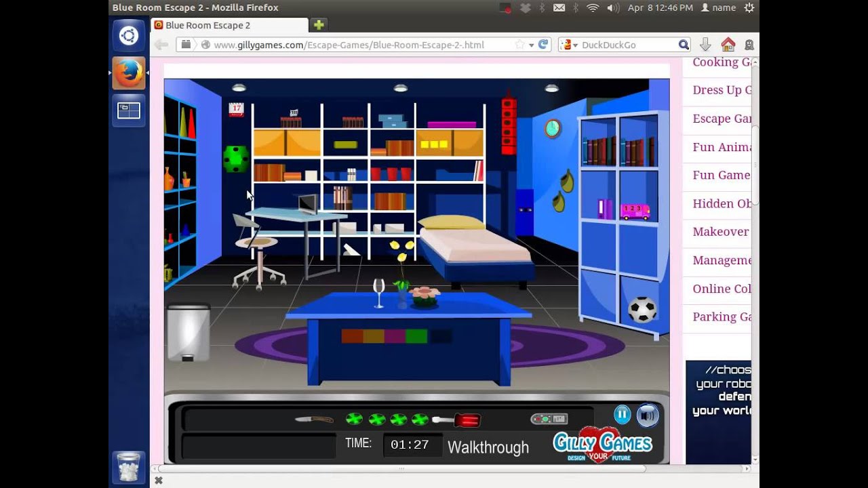The width and height of the screenshot is (868, 488).
Task: Click the white office chair
Action: pyautogui.click(x=256, y=251)
